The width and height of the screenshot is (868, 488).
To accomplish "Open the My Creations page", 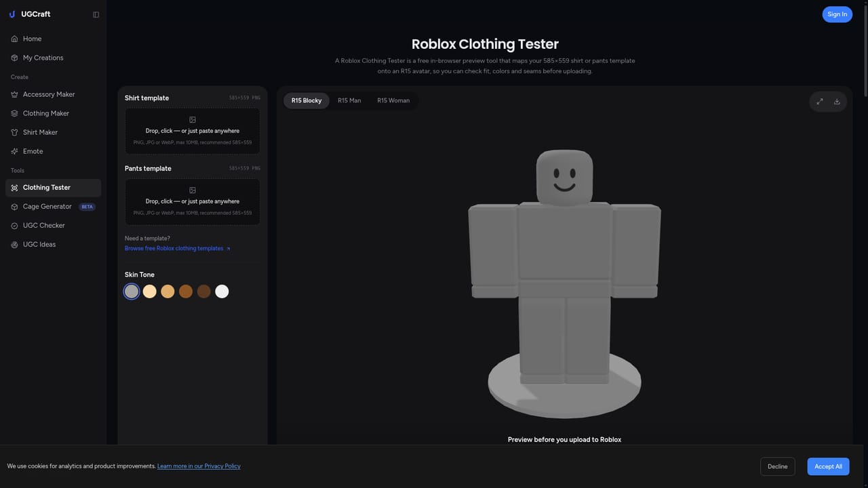I will click(53, 58).
